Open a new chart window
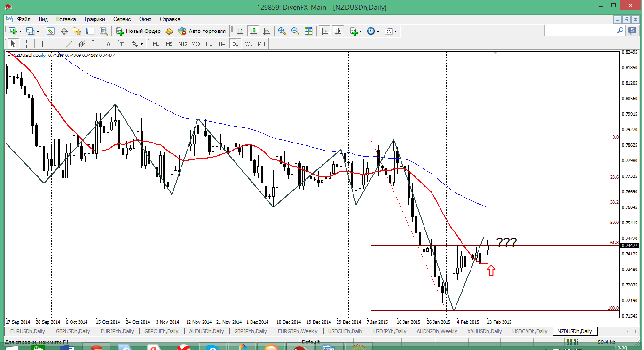 [12, 31]
